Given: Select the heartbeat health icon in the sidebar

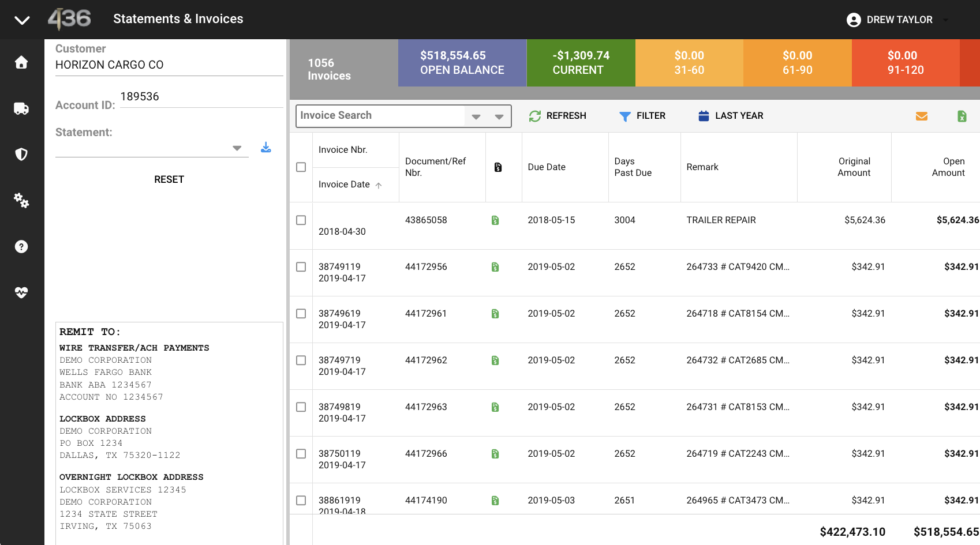Looking at the screenshot, I should pyautogui.click(x=21, y=292).
